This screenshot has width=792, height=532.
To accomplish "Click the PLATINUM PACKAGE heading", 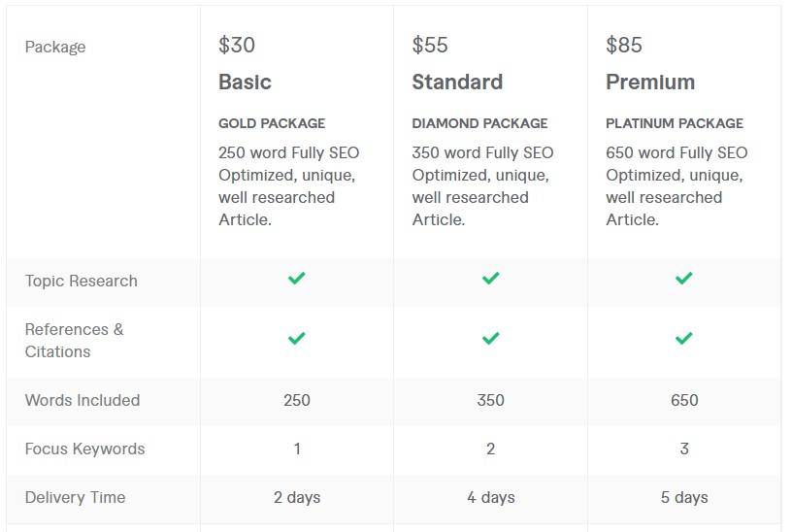I will tap(675, 123).
